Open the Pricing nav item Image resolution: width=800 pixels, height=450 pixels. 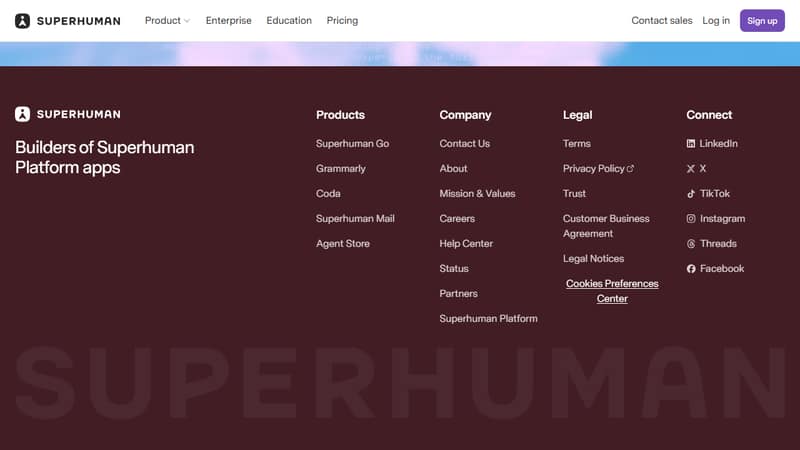pos(342,20)
